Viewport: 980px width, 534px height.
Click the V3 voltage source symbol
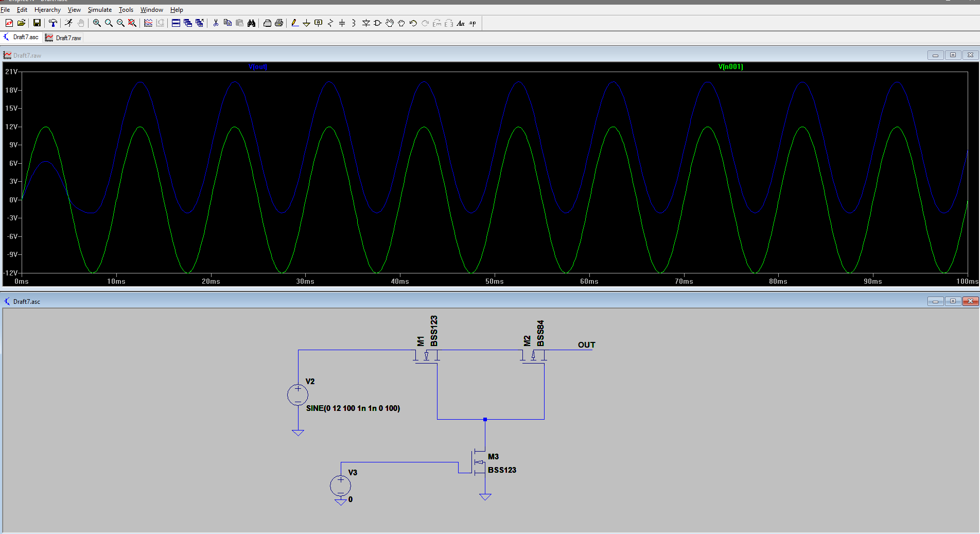[340, 486]
